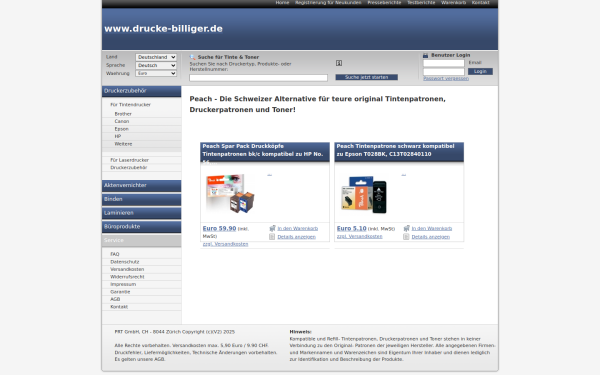The image size is (600, 375).
Task: Open Testberichte in the top navigation
Action: click(421, 3)
